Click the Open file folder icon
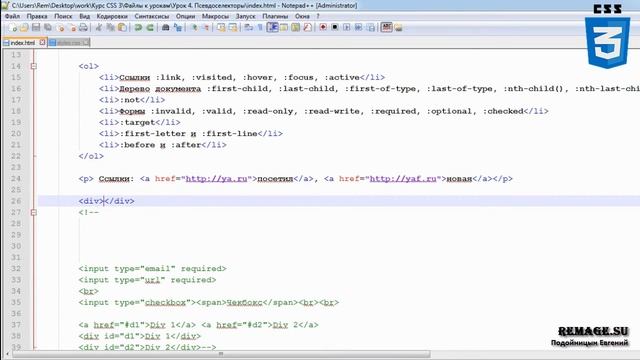The height and width of the screenshot is (360, 640). coord(24,27)
